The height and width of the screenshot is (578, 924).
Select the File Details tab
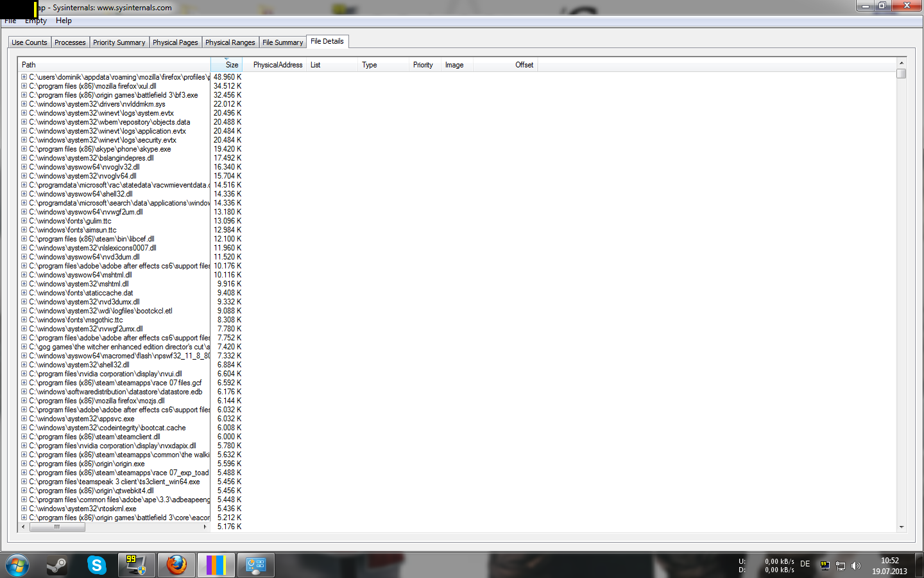click(327, 41)
